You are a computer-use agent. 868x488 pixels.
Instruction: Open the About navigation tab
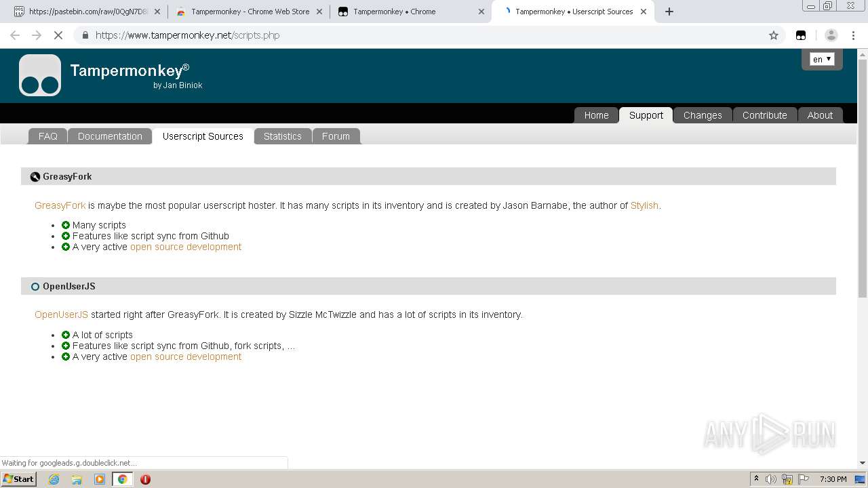820,115
